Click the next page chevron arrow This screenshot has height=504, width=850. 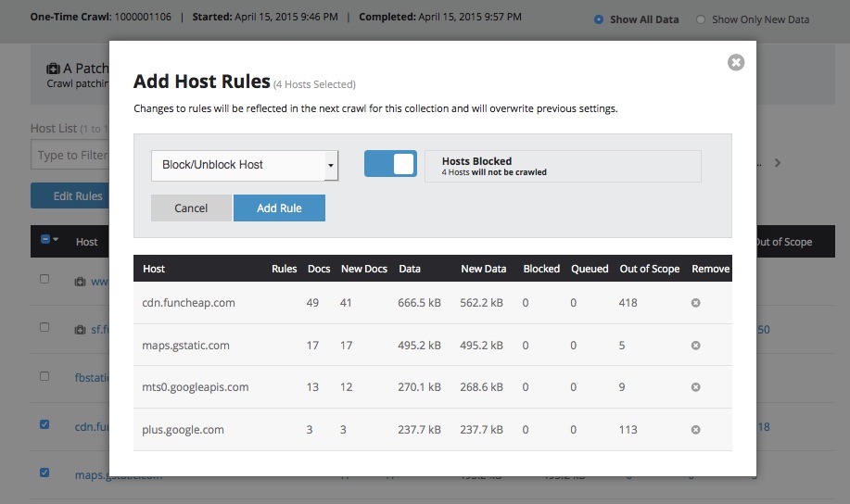tap(778, 163)
